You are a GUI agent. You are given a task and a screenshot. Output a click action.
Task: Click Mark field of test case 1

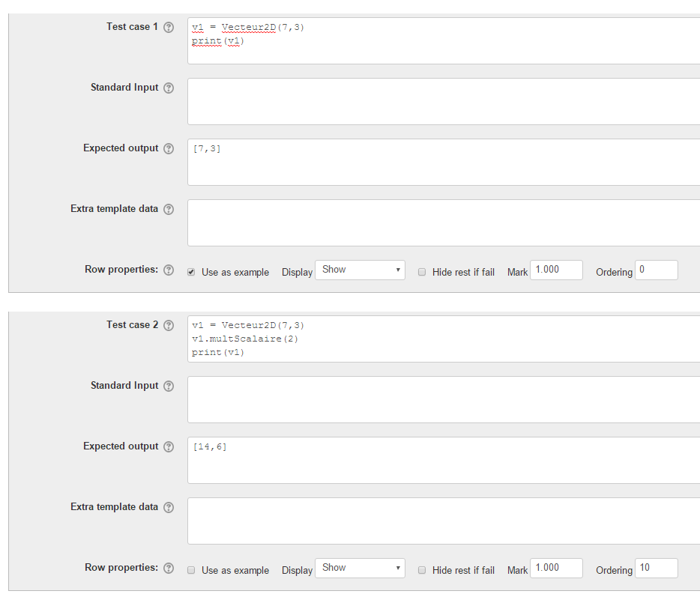click(x=556, y=270)
